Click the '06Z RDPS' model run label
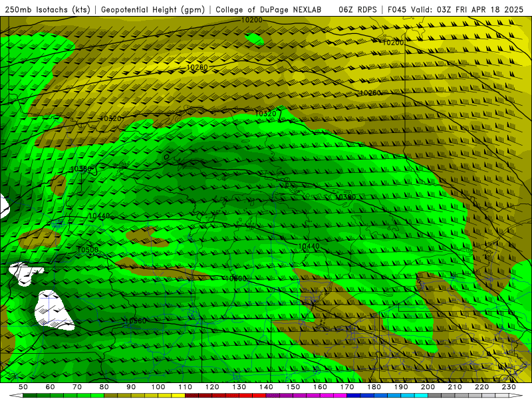Image resolution: width=532 pixels, height=399 pixels. [x=358, y=9]
